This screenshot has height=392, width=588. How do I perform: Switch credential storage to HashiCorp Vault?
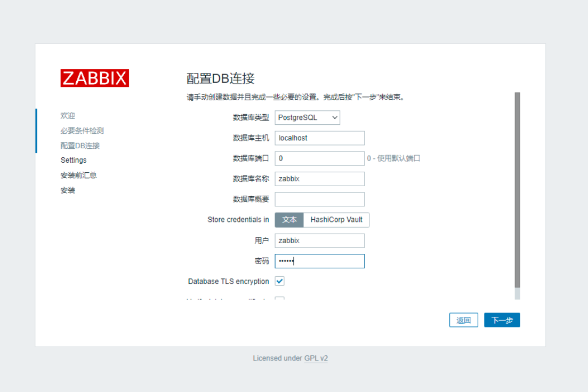pyautogui.click(x=336, y=220)
